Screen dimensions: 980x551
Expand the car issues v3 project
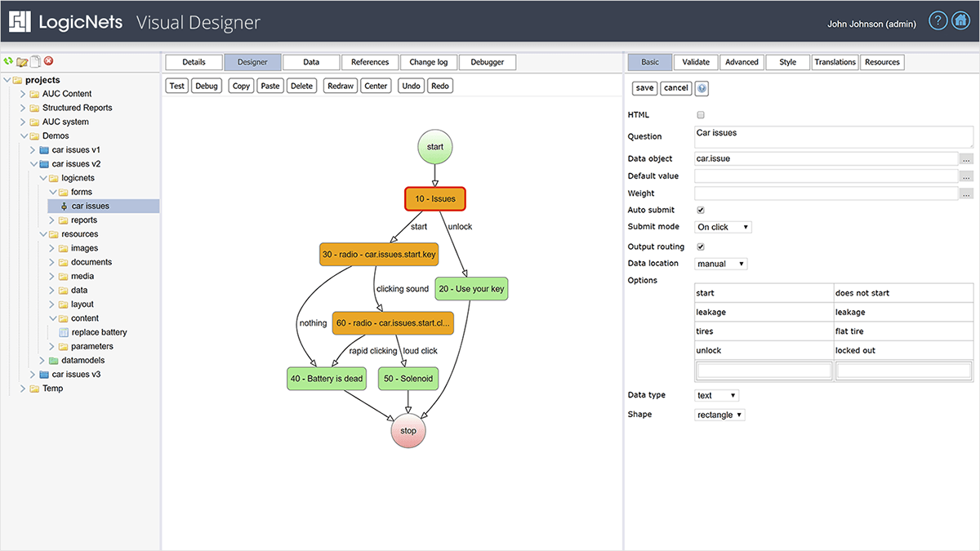(33, 375)
